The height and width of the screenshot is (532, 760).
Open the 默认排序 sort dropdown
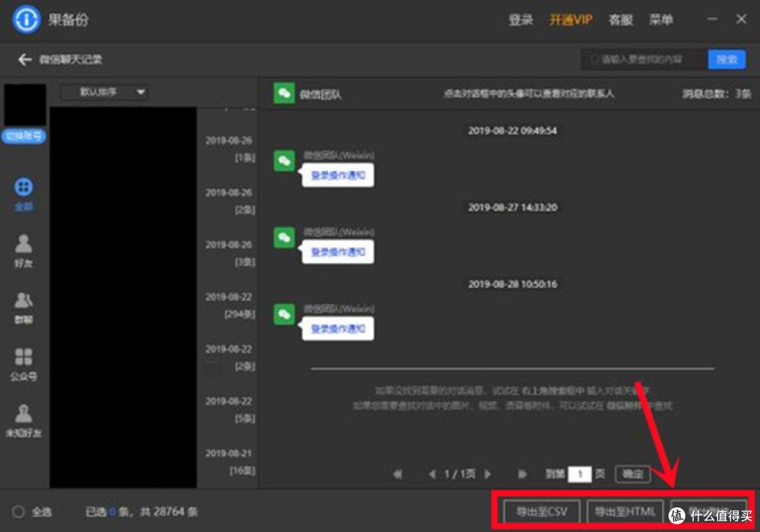105,92
